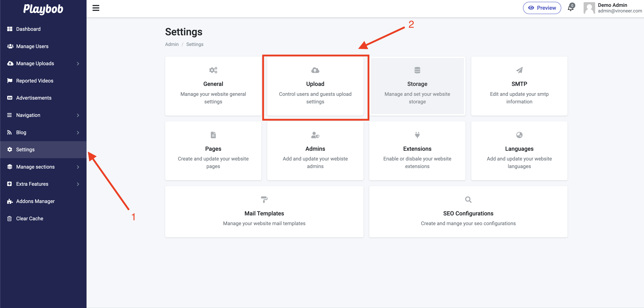Open the Mail Templates card title
Viewport: 644px width, 308px height.
tap(264, 213)
